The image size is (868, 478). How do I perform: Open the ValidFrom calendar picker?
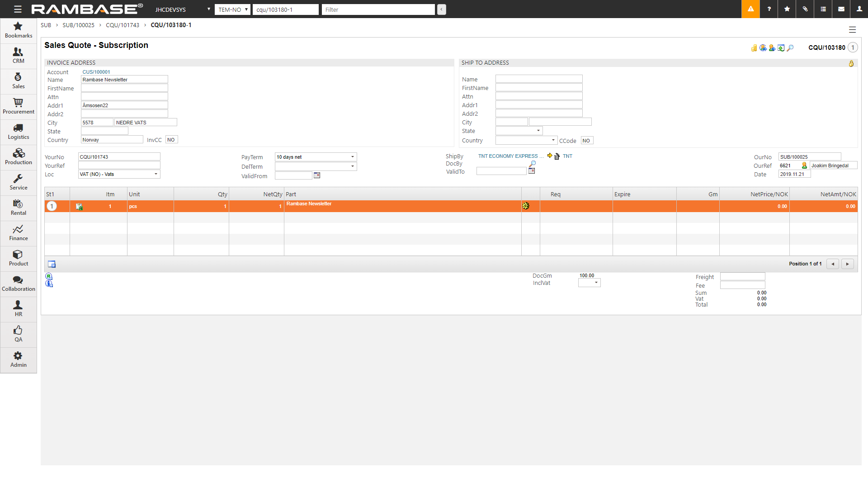(x=317, y=175)
